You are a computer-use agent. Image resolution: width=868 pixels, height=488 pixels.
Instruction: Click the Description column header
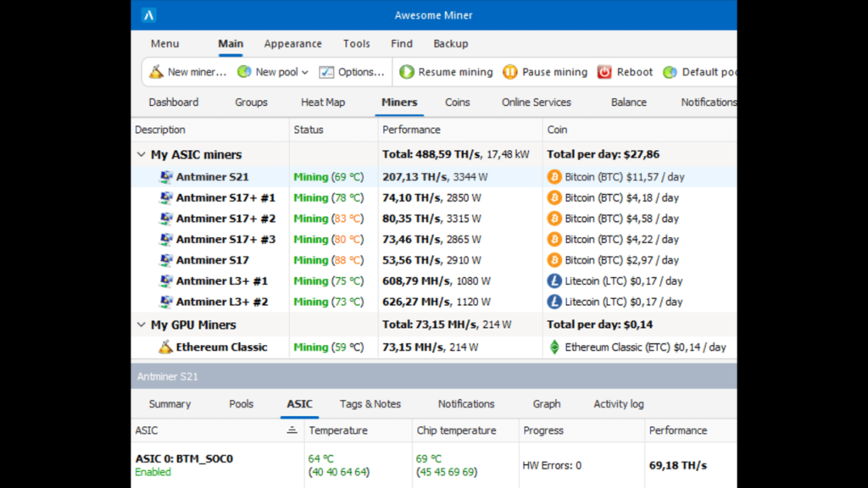210,130
